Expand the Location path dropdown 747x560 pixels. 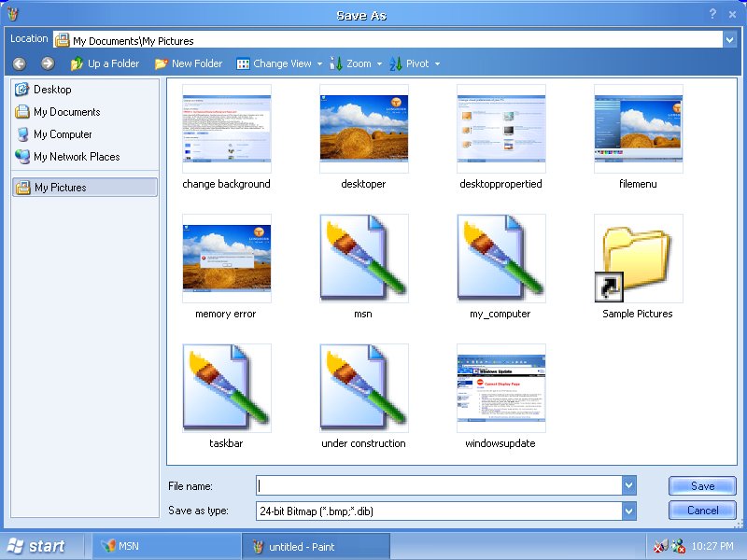point(728,40)
